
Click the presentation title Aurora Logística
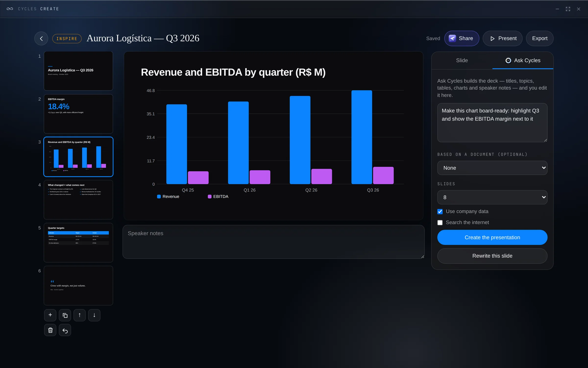(143, 38)
